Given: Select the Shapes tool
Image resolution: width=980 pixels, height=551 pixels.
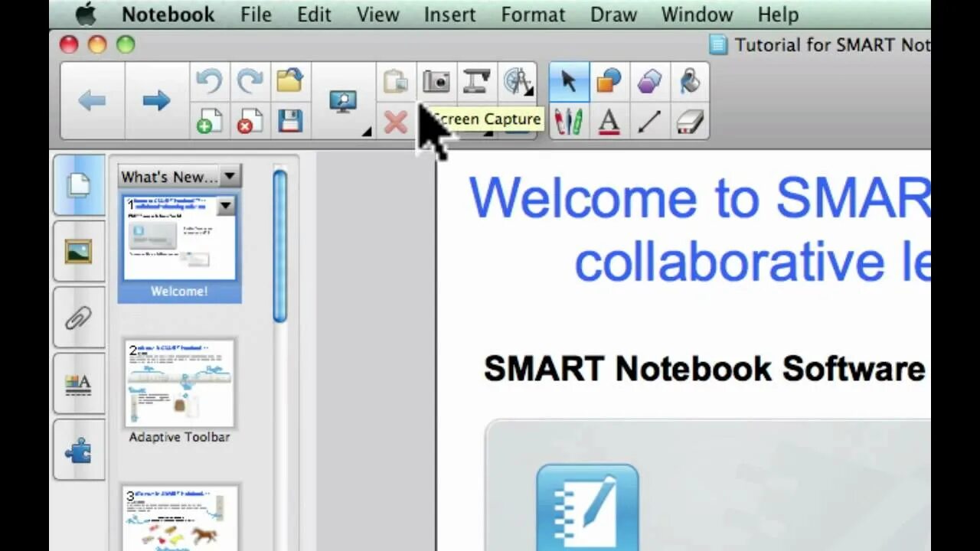Looking at the screenshot, I should 609,81.
